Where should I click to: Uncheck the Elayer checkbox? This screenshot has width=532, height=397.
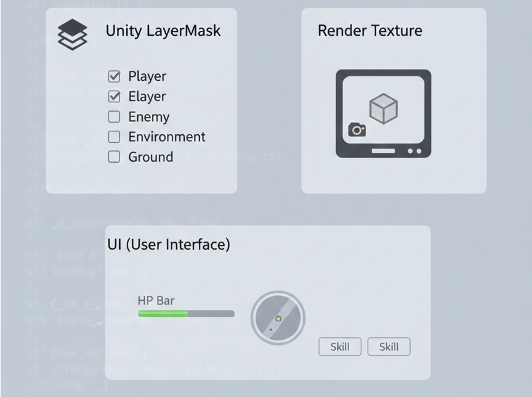coord(114,97)
